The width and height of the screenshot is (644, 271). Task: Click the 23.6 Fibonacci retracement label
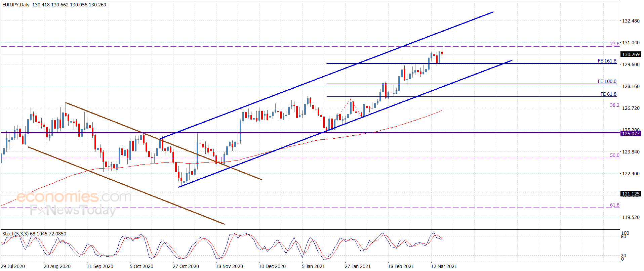[x=615, y=44]
